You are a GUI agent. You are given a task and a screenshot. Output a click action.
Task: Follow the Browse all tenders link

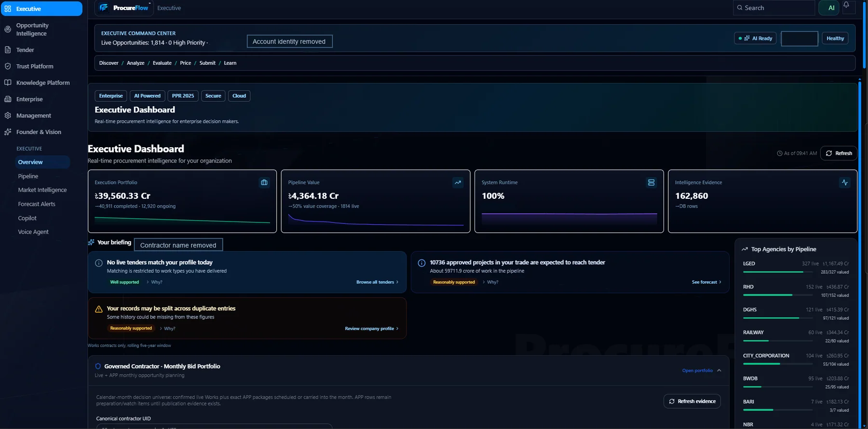tap(377, 282)
